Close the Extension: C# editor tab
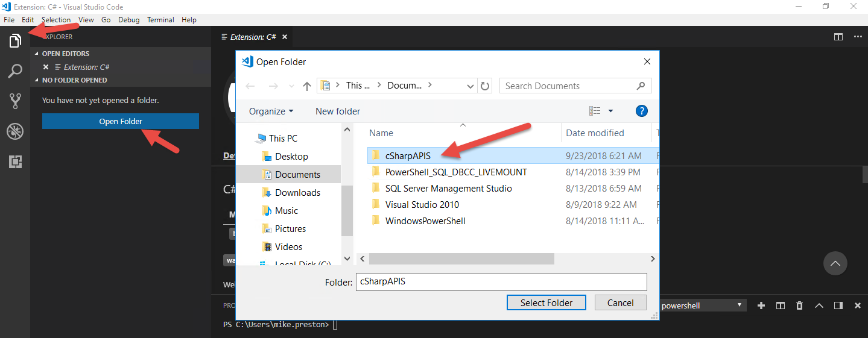Screen dimensions: 868x338 point(285,37)
